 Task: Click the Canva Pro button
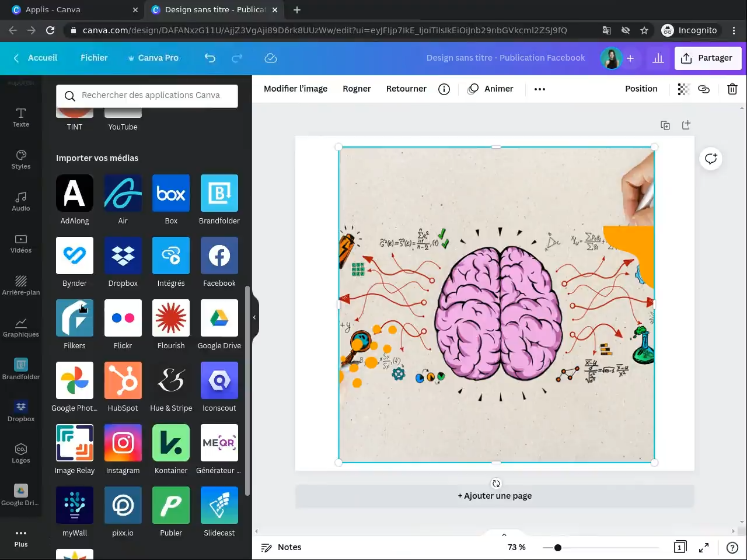(153, 58)
